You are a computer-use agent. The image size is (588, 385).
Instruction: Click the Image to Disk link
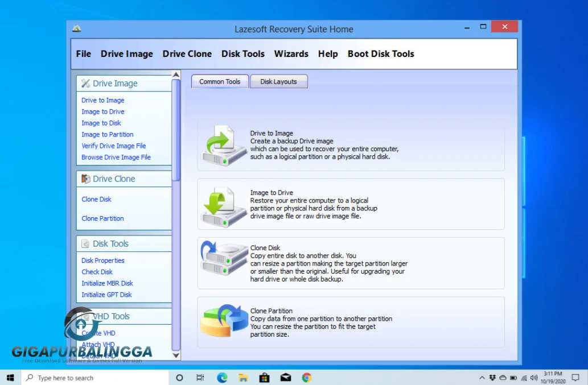[x=101, y=123]
